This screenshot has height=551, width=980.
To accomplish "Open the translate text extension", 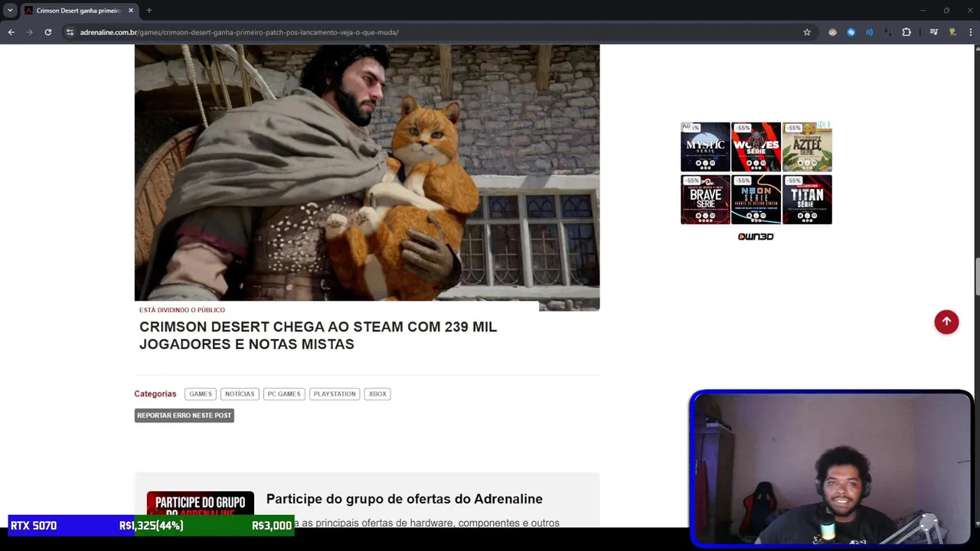I will click(x=887, y=32).
